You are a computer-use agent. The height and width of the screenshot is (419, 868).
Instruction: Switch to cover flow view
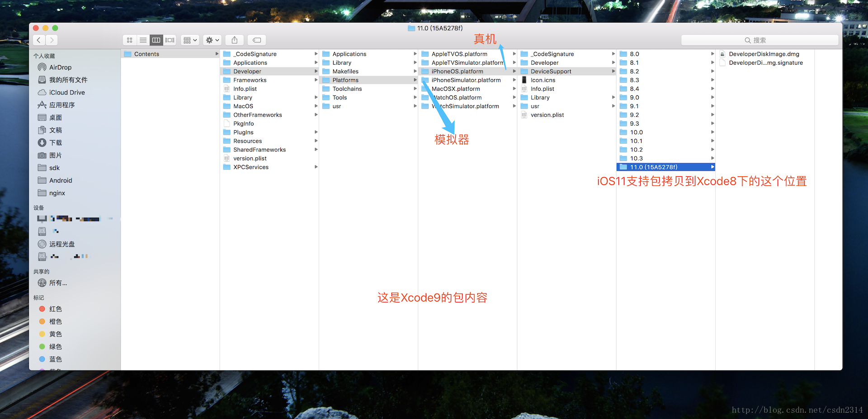pos(170,40)
